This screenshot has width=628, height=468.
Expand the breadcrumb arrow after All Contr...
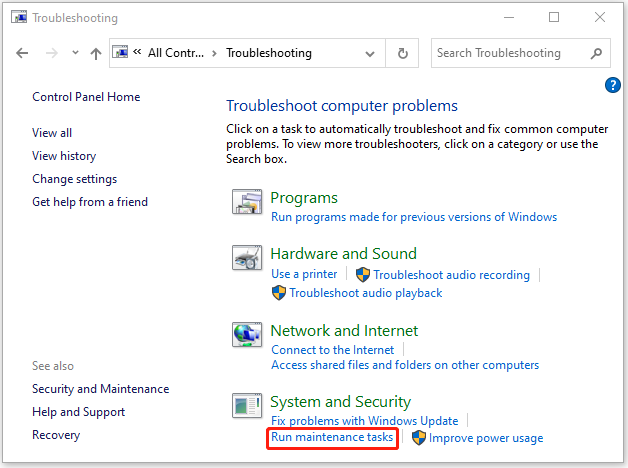click(214, 53)
